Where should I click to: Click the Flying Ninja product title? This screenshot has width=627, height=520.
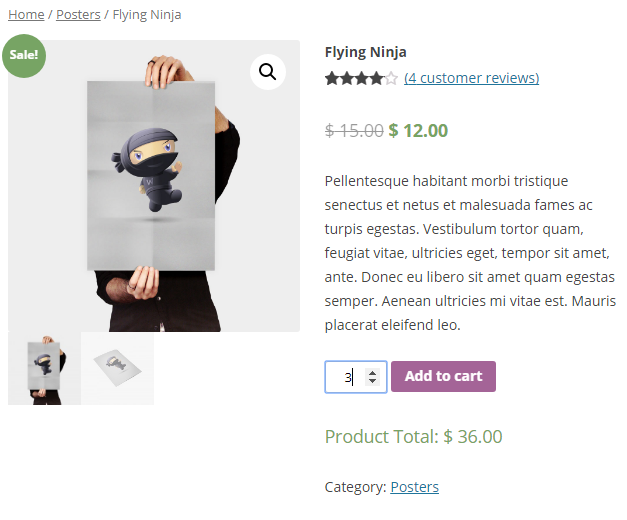[365, 52]
